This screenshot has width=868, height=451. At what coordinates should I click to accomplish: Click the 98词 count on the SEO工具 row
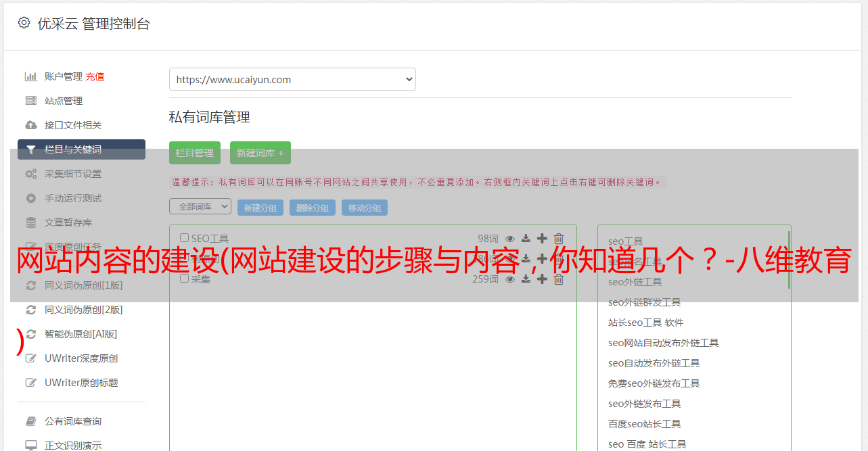(x=488, y=238)
